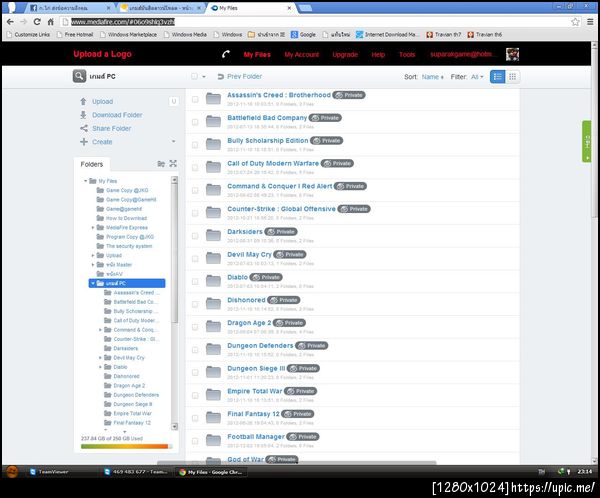Viewport: 600px width, 498px height.
Task: Switch to grid view icon
Action: tap(512, 77)
